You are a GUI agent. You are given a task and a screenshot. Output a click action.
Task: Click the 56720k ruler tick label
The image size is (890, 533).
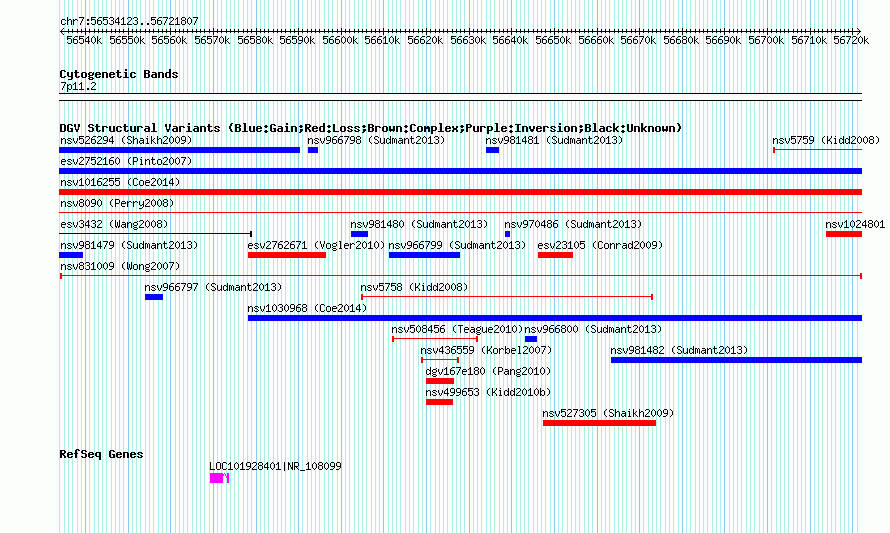point(851,40)
